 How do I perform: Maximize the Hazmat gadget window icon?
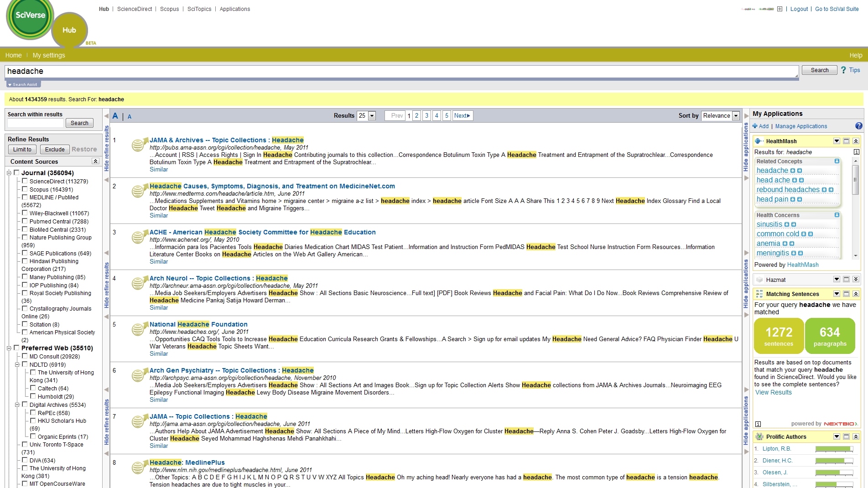pos(846,279)
